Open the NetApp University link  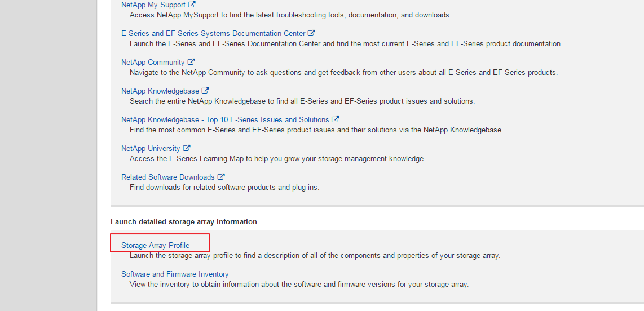pos(151,149)
